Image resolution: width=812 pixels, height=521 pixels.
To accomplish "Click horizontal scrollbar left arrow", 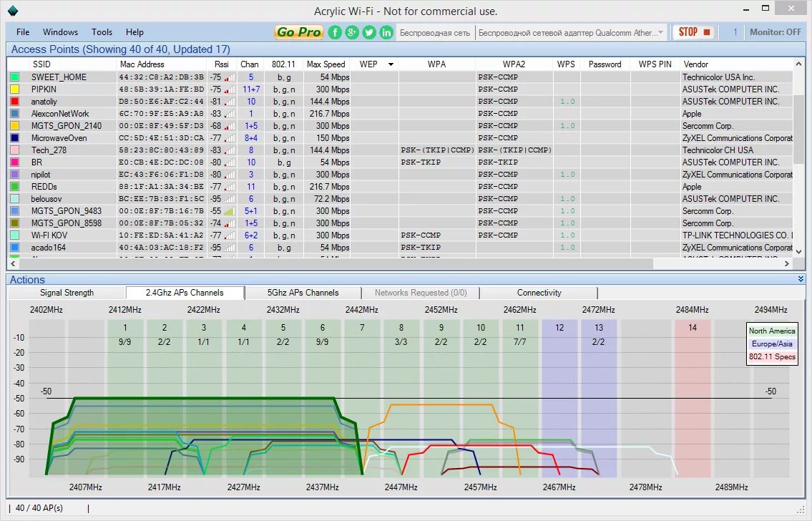I will (14, 263).
